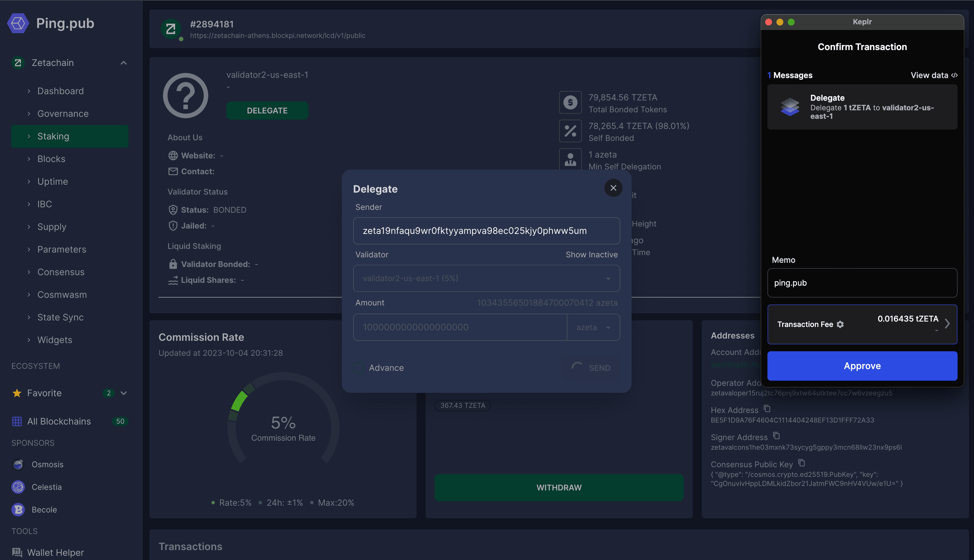Image resolution: width=974 pixels, height=560 pixels.
Task: Copy the Signer Address
Action: click(x=776, y=436)
